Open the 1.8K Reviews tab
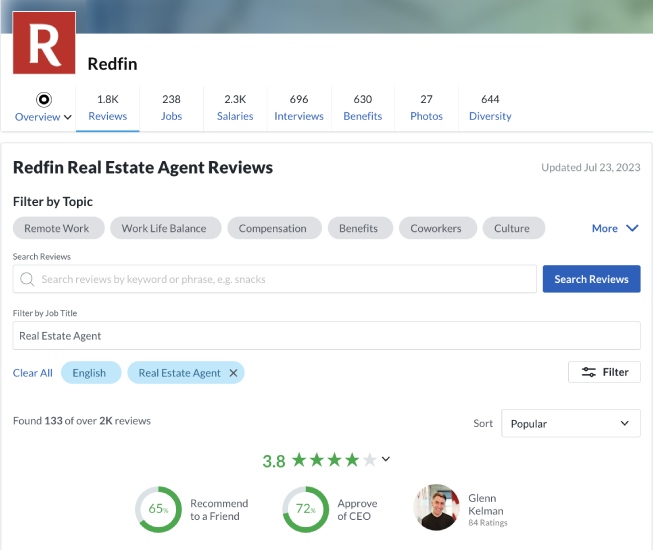This screenshot has width=653, height=550. [x=107, y=108]
